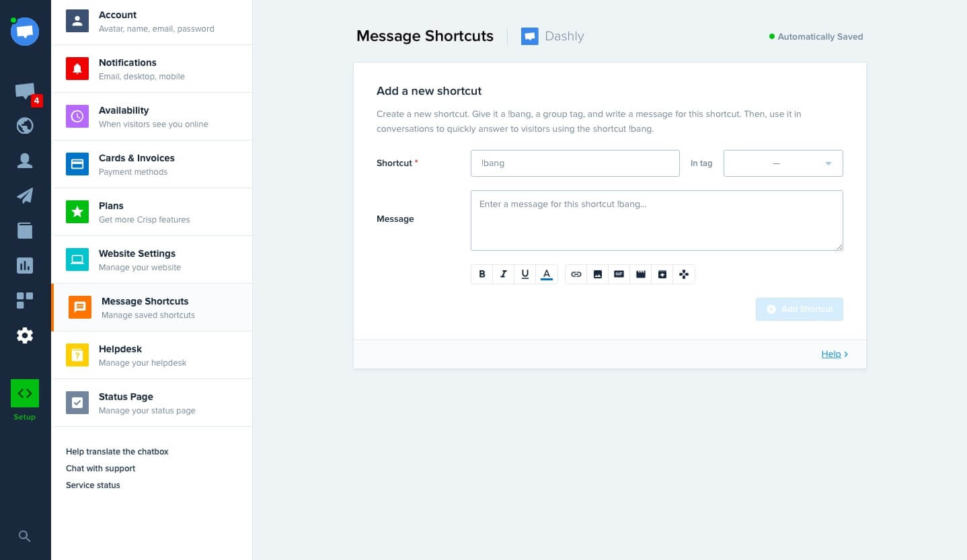Open the campaigns paper plane icon

click(25, 196)
